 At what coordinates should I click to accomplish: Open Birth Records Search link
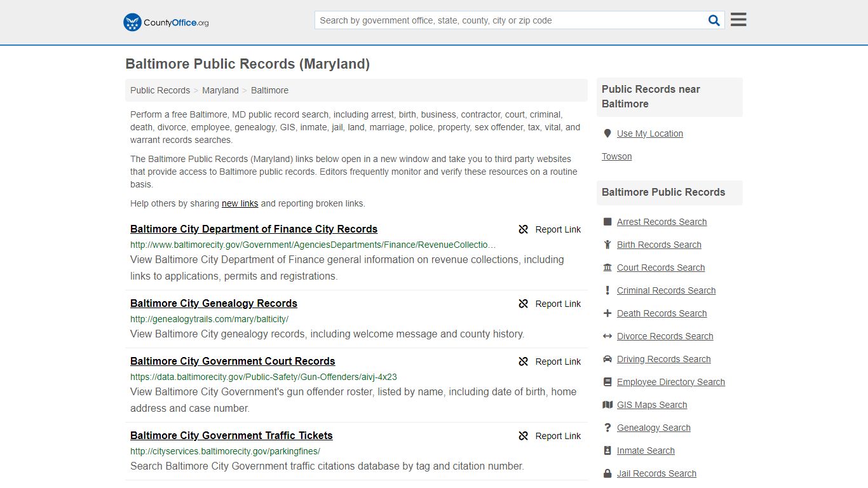tap(659, 245)
